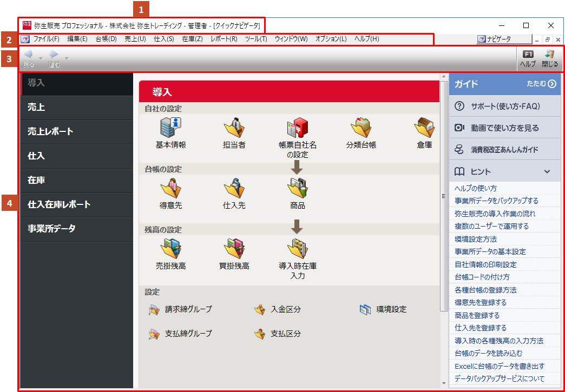Click the 帳票自社名の設定 icon
The height and width of the screenshot is (392, 565).
pyautogui.click(x=297, y=128)
